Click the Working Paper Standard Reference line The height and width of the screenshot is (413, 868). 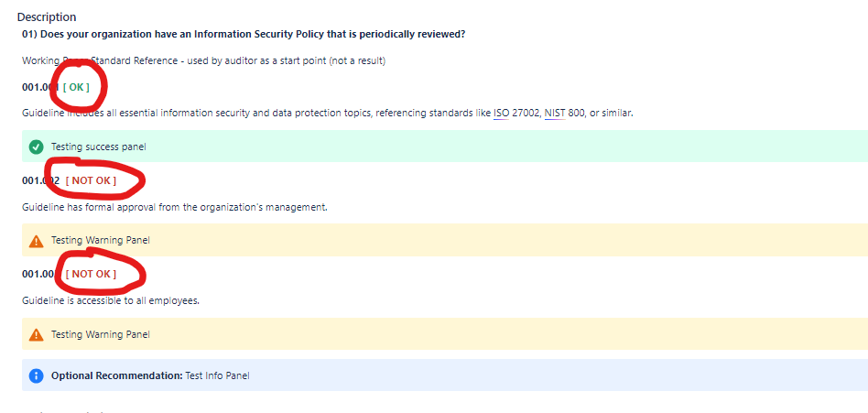[x=203, y=61]
